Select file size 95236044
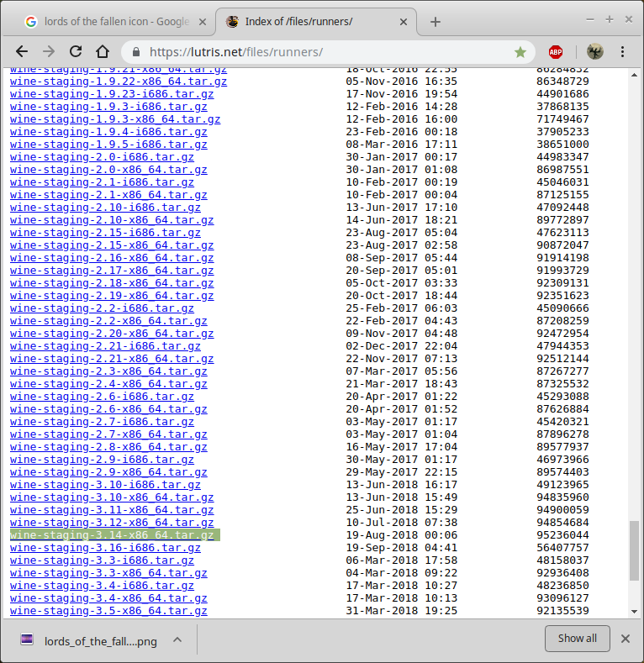The height and width of the screenshot is (663, 644). point(562,535)
